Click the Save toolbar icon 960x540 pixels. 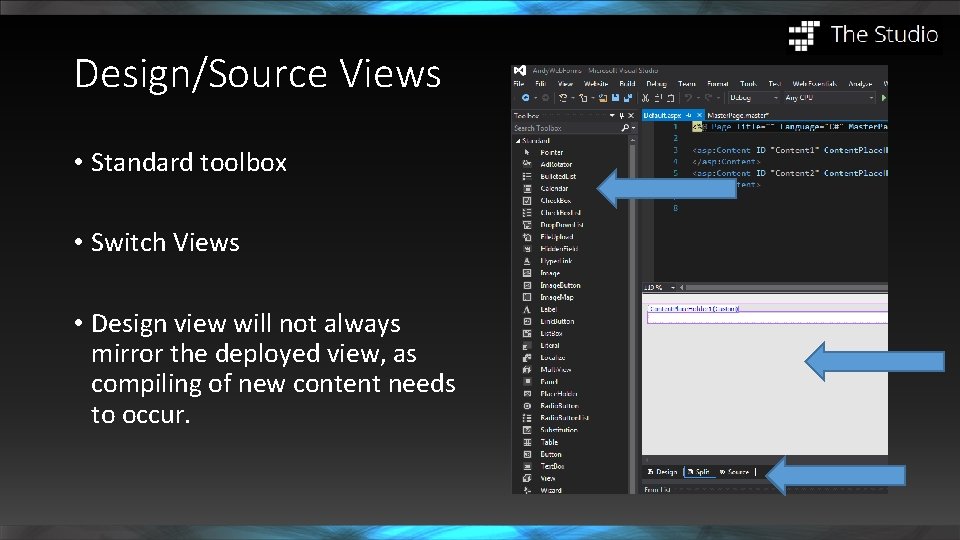pyautogui.click(x=615, y=98)
